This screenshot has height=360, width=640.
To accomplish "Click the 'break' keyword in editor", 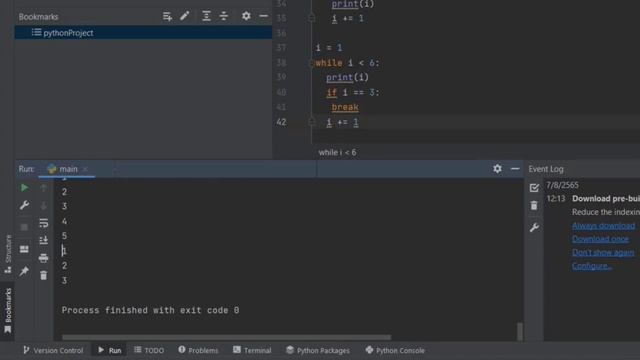I will (345, 107).
